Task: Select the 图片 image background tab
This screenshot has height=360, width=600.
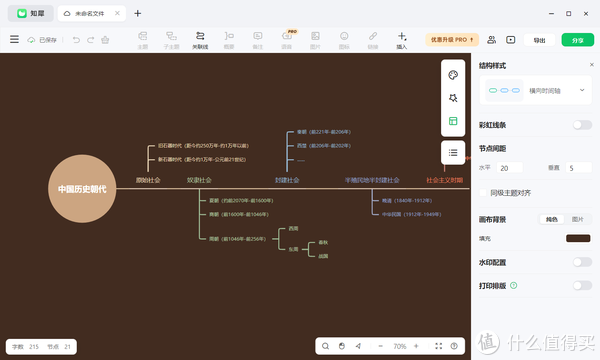Action: [577, 219]
